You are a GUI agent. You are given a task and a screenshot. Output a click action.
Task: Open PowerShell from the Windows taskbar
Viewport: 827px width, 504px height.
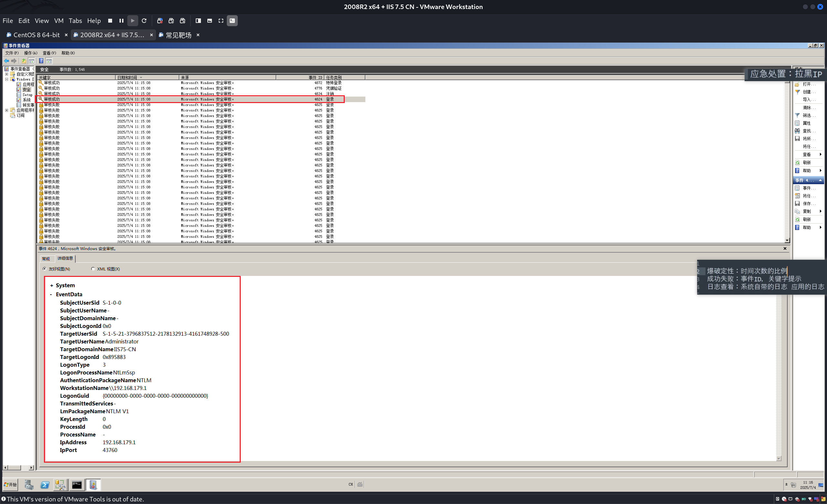[x=45, y=485]
